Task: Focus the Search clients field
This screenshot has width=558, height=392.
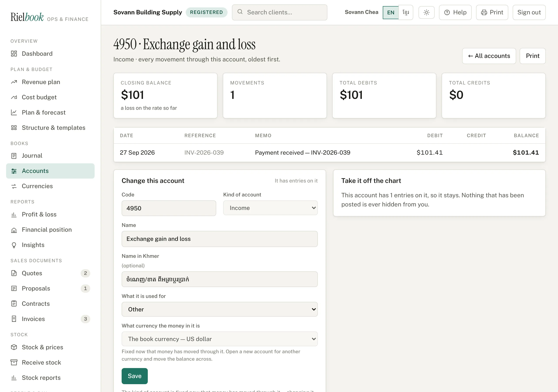Action: 279,12
